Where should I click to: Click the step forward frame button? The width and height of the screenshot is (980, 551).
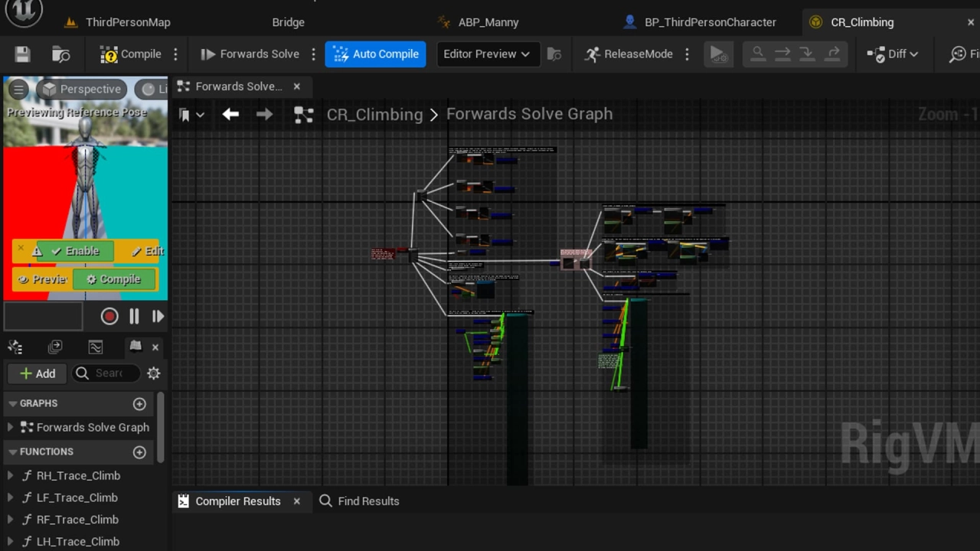pyautogui.click(x=158, y=316)
